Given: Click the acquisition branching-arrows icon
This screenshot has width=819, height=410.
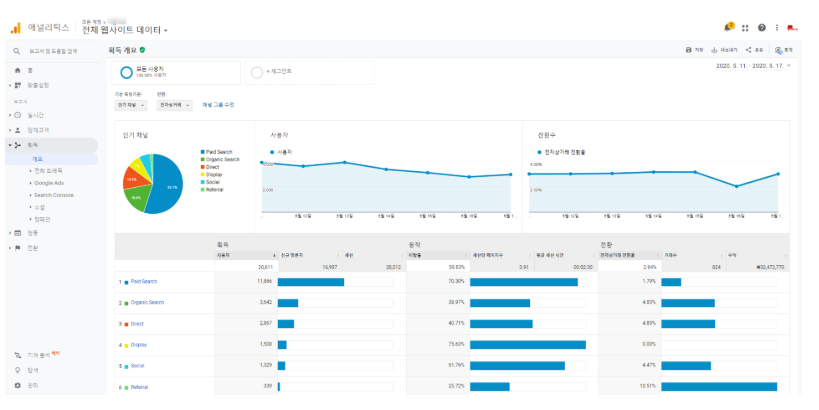Looking at the screenshot, I should pyautogui.click(x=18, y=145).
